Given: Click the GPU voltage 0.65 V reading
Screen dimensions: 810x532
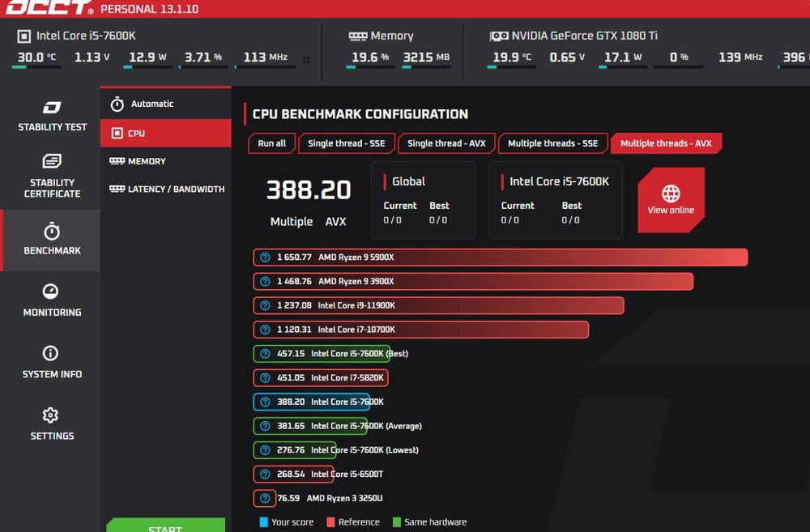Looking at the screenshot, I should [567, 57].
